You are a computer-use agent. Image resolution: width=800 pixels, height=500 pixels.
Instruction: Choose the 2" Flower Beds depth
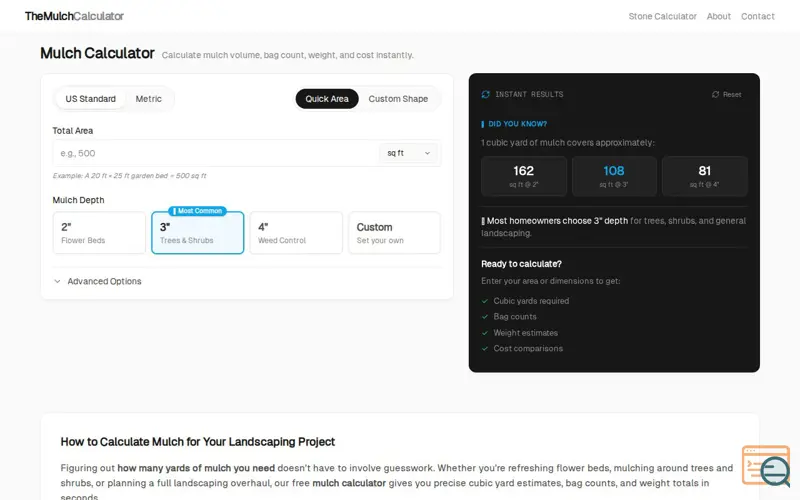tap(99, 233)
